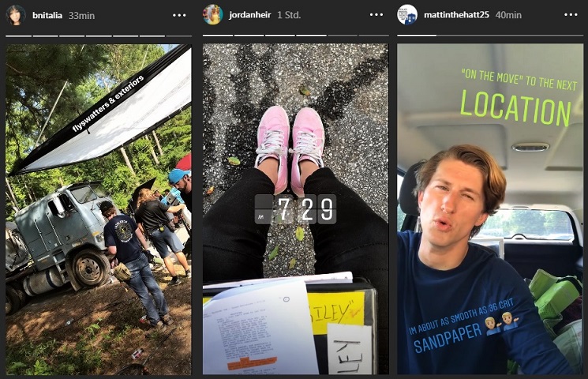The image size is (588, 379).
Task: Click the bnitalia username
Action: point(47,15)
